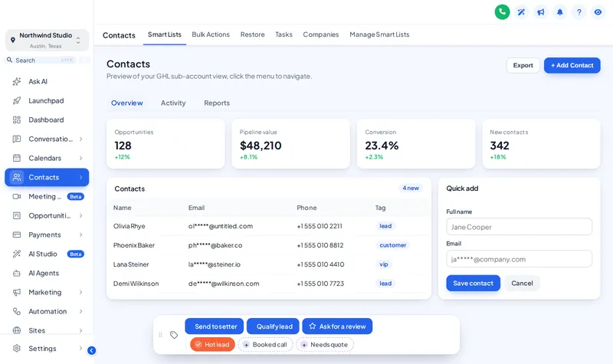
Task: Click the Olivia Rhye contact name
Action: tap(129, 226)
